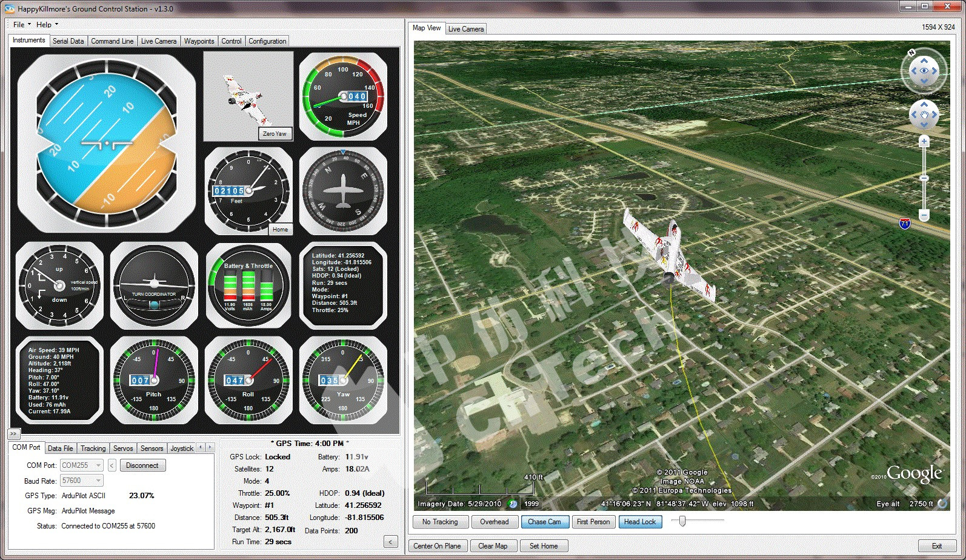Screen dimensions: 966x560
Task: Select the Data File tab
Action: click(x=60, y=448)
